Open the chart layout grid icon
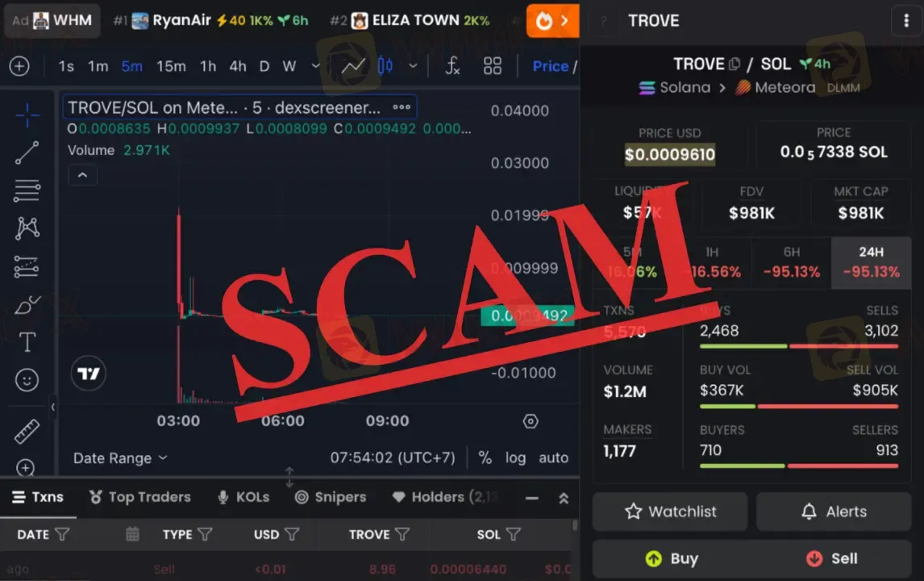Screen dimensions: 924x581 (x=492, y=66)
